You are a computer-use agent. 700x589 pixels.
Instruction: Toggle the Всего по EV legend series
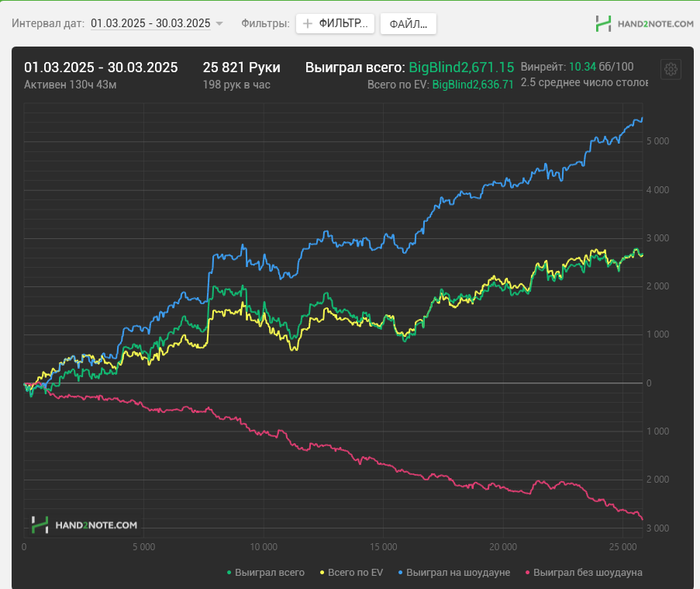351,572
